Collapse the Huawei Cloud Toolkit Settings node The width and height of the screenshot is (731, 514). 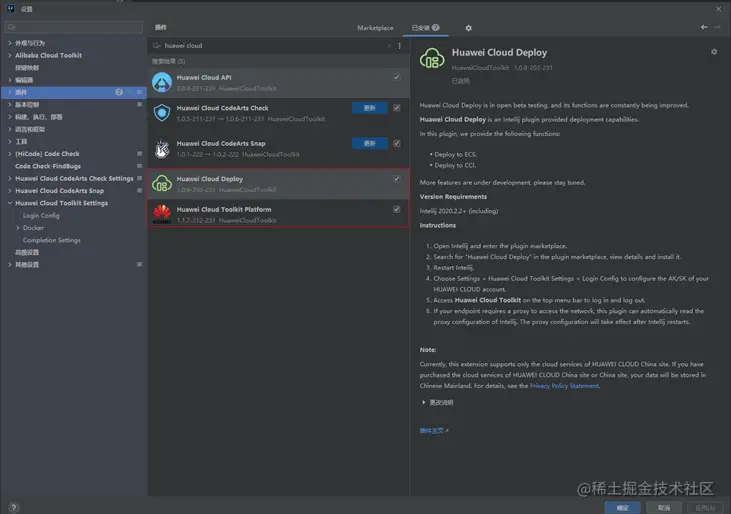click(10, 203)
